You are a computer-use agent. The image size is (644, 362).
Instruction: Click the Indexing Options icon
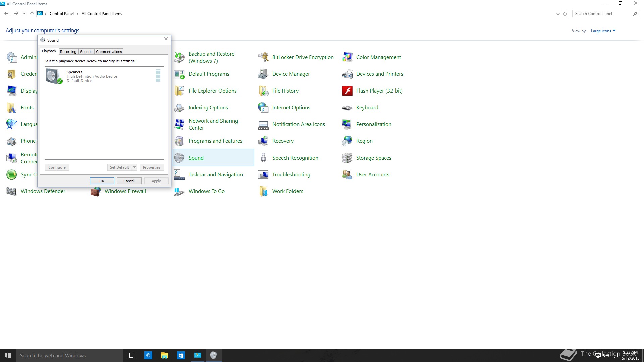(179, 108)
